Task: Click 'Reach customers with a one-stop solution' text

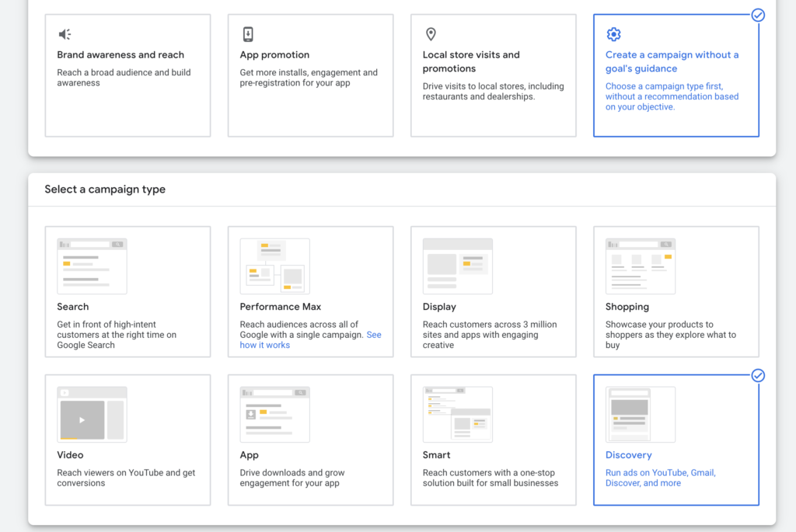Action: click(491, 478)
